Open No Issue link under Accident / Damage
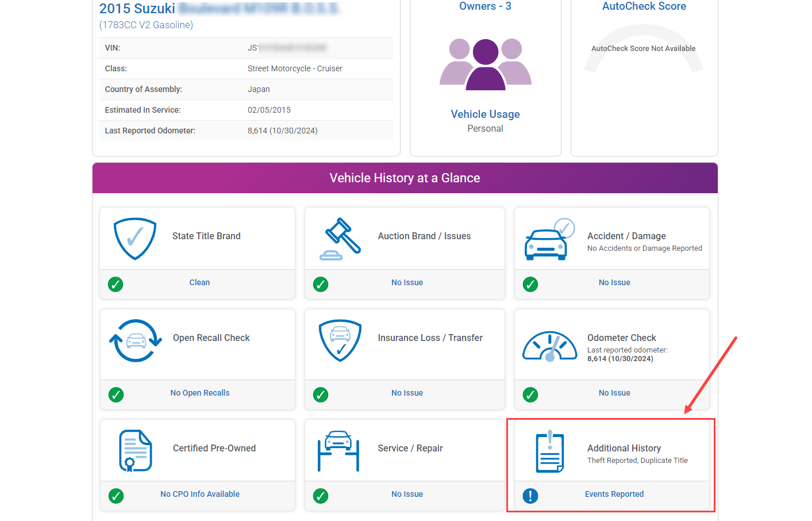Screen dimensions: 812x521 614,282
